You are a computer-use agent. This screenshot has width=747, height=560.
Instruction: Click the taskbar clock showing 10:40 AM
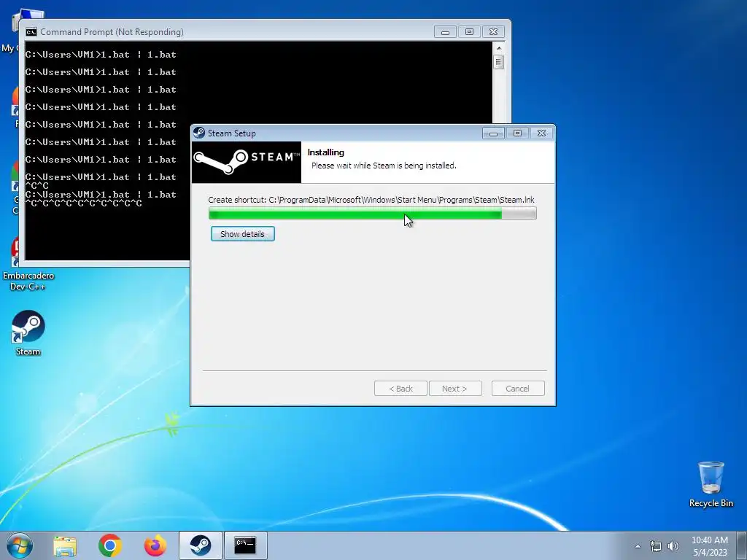(710, 545)
